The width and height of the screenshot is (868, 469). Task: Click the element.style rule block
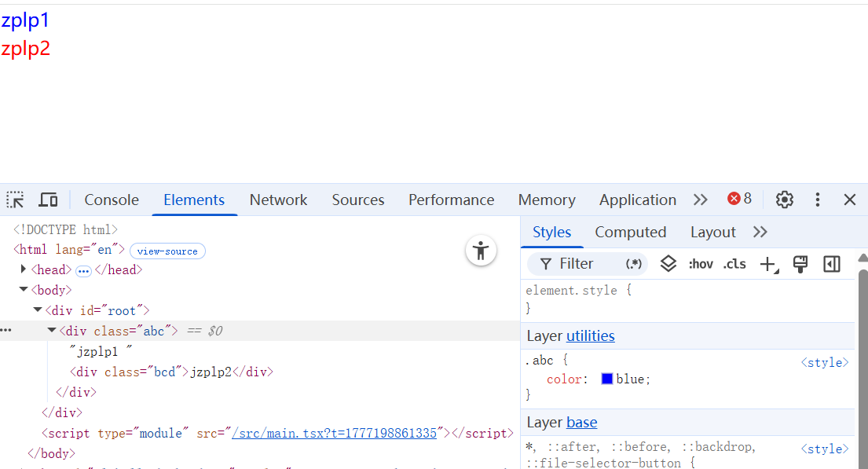(687, 299)
